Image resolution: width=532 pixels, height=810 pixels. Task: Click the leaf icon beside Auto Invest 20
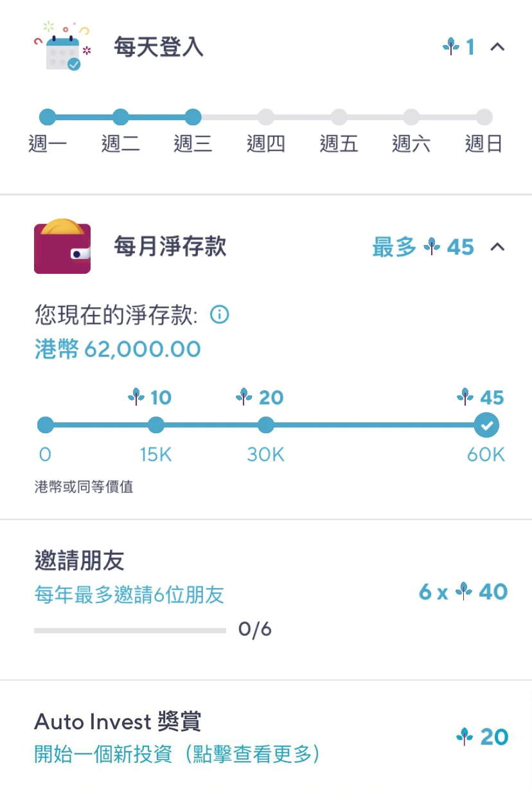(465, 737)
